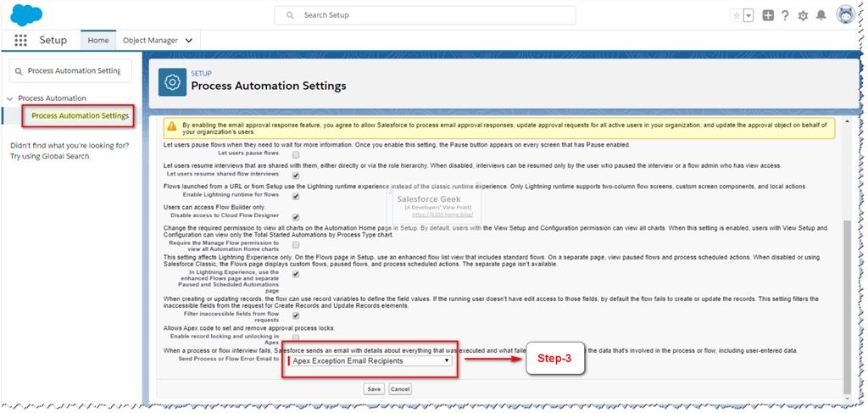
Task: Toggle Filter inaccessible fields from flow requests
Action: pyautogui.click(x=296, y=315)
